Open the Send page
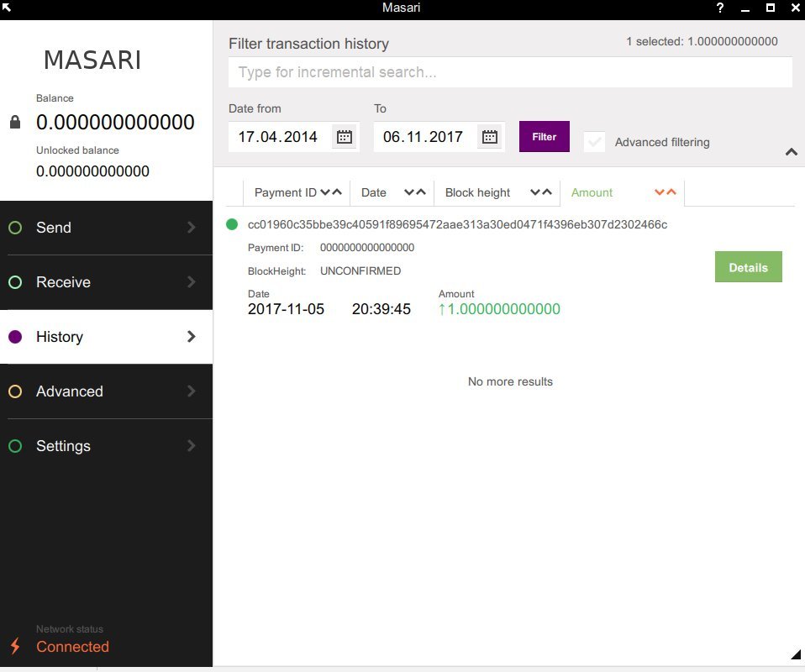Image resolution: width=805 pixels, height=672 pixels. pos(106,228)
